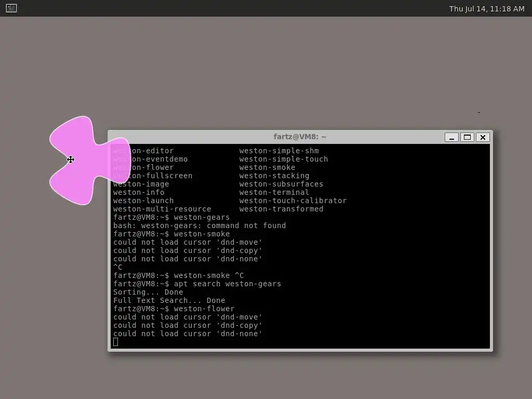
Task: Click the text 'weston-touch-calibrator'
Action: point(293,201)
